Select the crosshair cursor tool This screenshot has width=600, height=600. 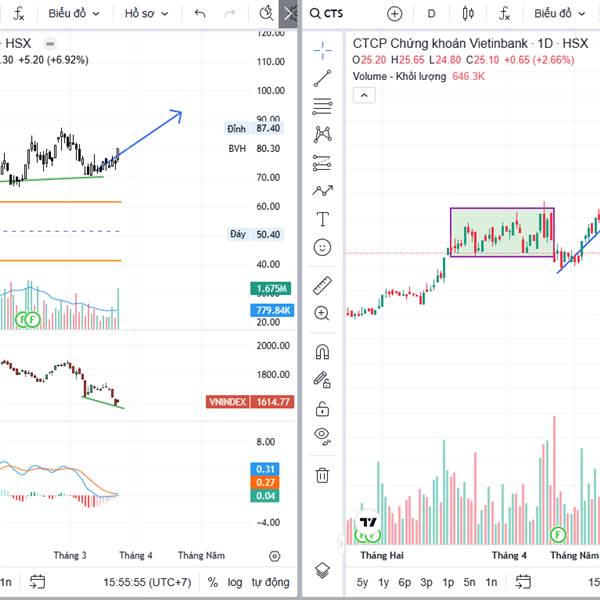(322, 49)
